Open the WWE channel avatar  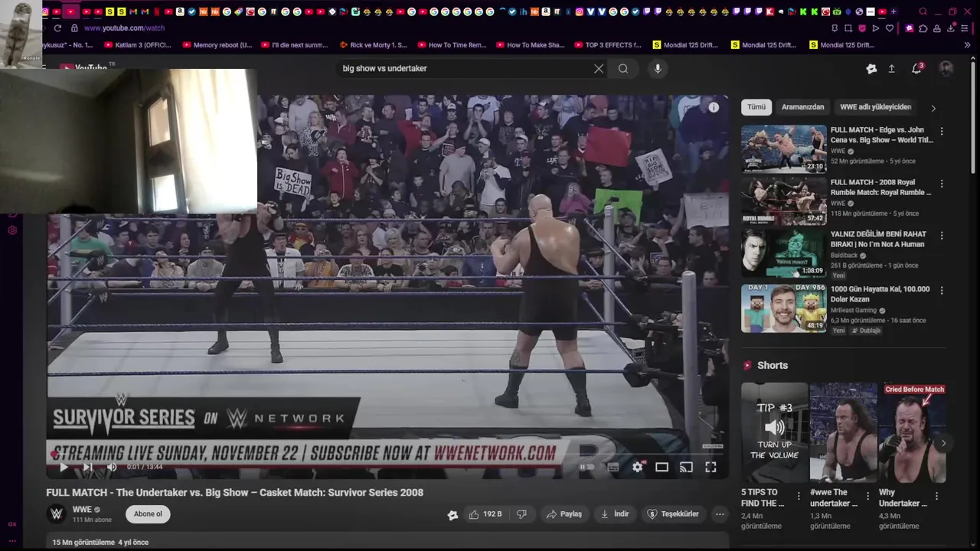point(57,514)
